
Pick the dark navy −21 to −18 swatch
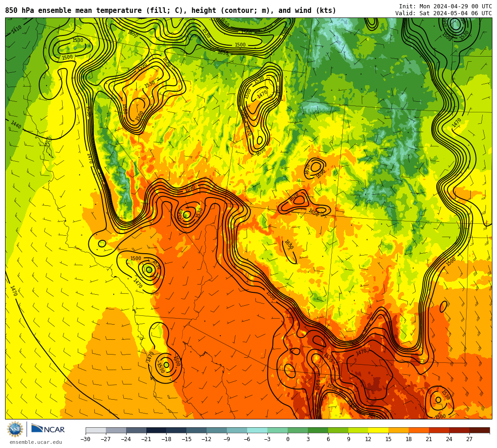click(156, 430)
